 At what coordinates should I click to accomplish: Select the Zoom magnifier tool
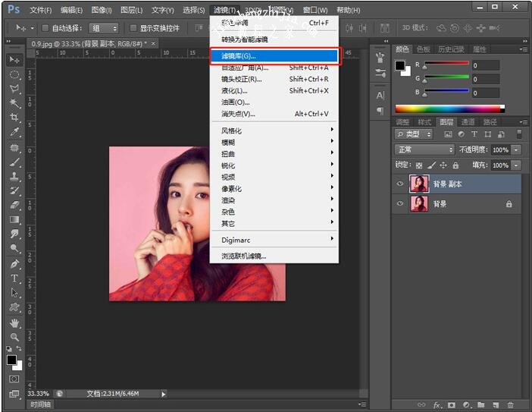pyautogui.click(x=14, y=337)
